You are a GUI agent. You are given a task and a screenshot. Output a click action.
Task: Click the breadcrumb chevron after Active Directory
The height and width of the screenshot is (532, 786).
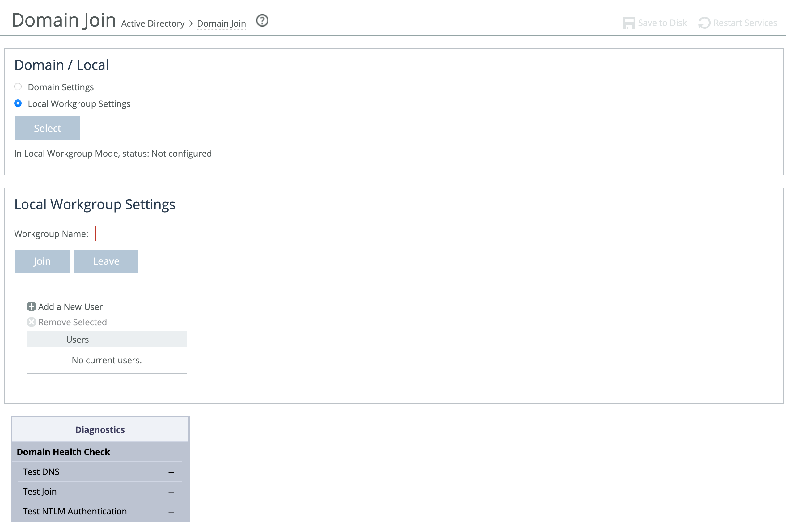(191, 23)
